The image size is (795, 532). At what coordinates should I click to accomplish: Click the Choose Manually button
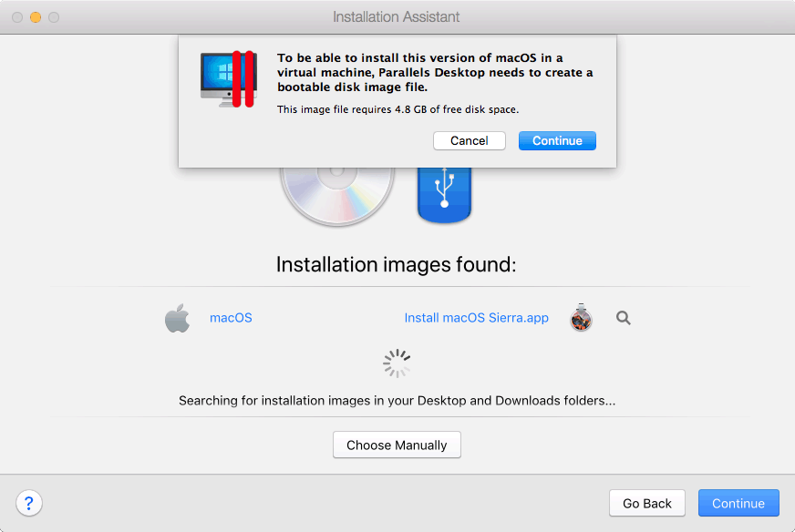tap(397, 445)
